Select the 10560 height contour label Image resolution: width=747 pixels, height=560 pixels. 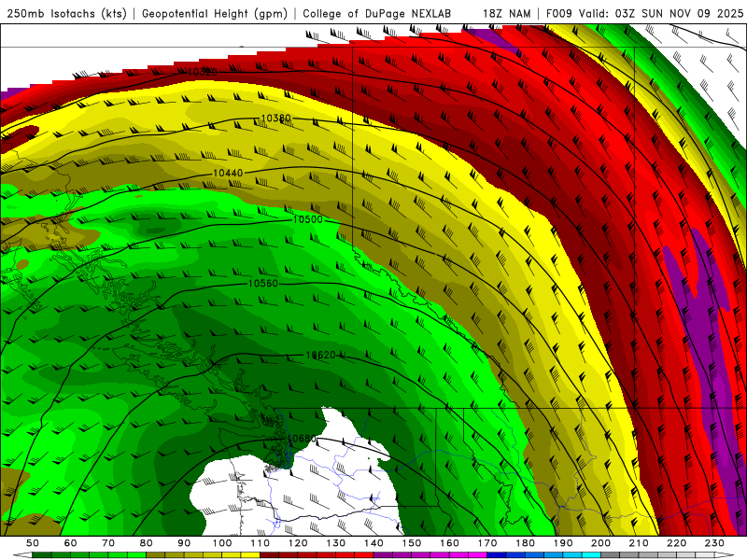pyautogui.click(x=263, y=284)
